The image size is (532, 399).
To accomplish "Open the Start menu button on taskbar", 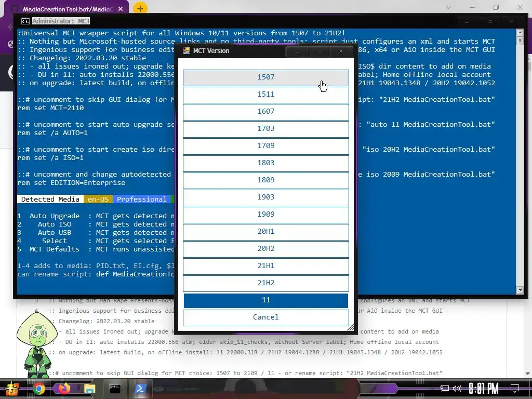I will [11, 389].
